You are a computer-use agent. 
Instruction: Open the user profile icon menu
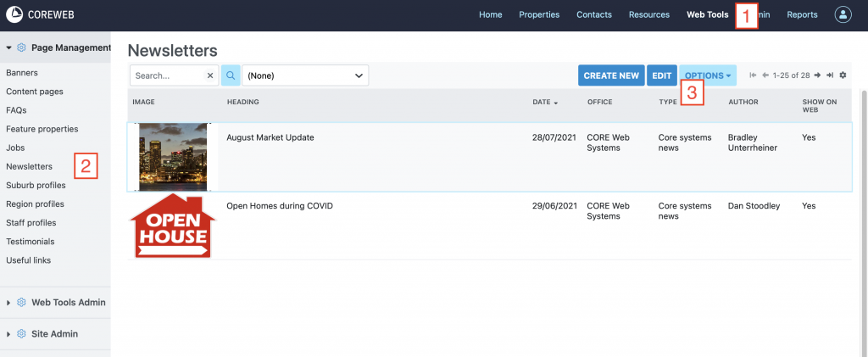tap(843, 14)
